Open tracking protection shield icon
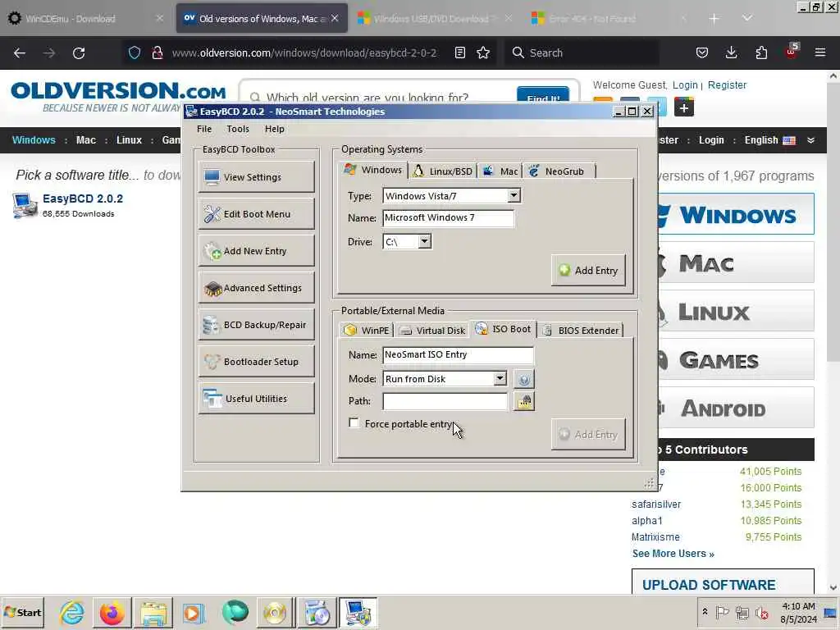 coord(135,52)
